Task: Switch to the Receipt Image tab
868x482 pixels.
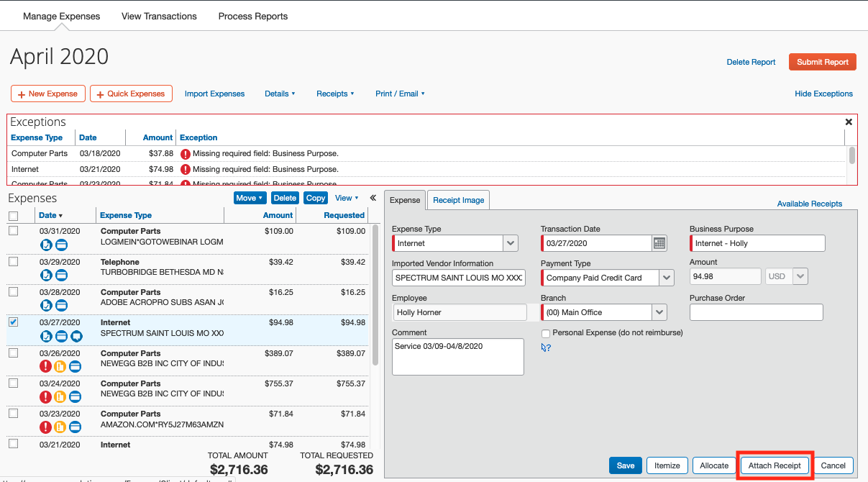Action: click(x=458, y=200)
